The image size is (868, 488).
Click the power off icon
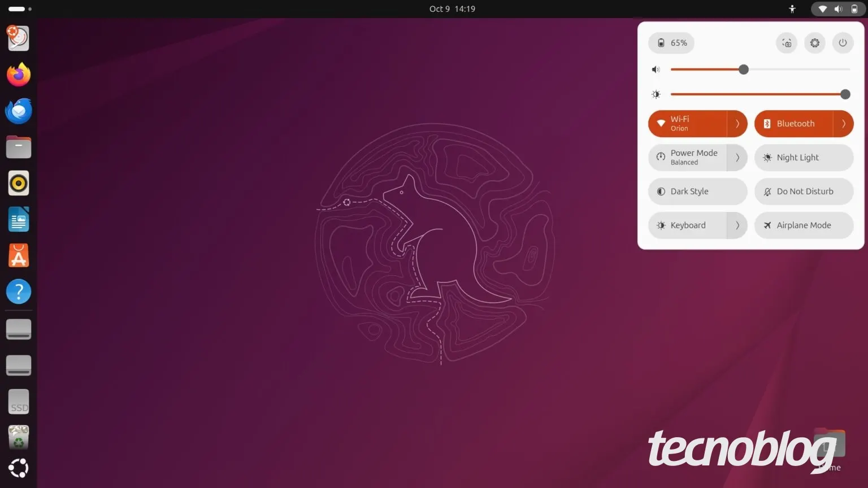pyautogui.click(x=843, y=43)
